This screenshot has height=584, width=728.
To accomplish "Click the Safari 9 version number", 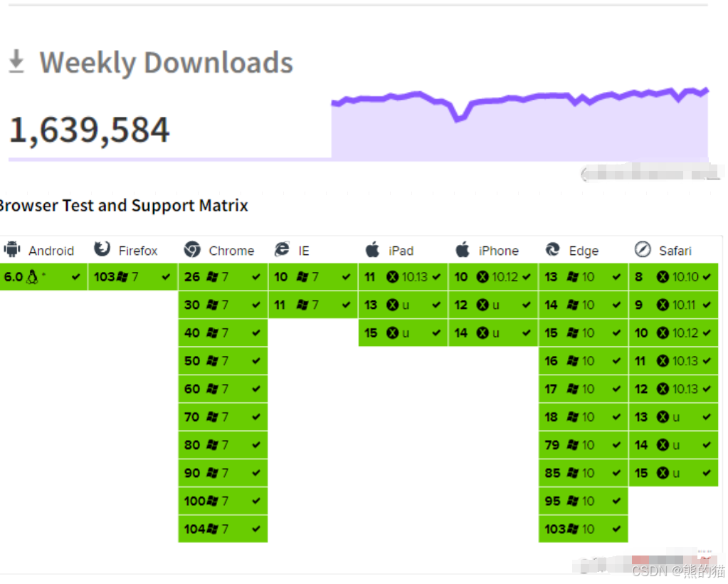I will point(639,306).
